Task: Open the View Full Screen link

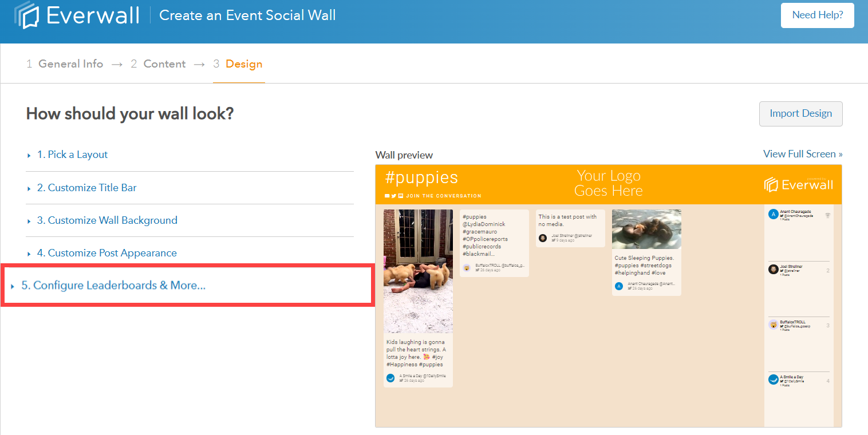Action: 803,154
